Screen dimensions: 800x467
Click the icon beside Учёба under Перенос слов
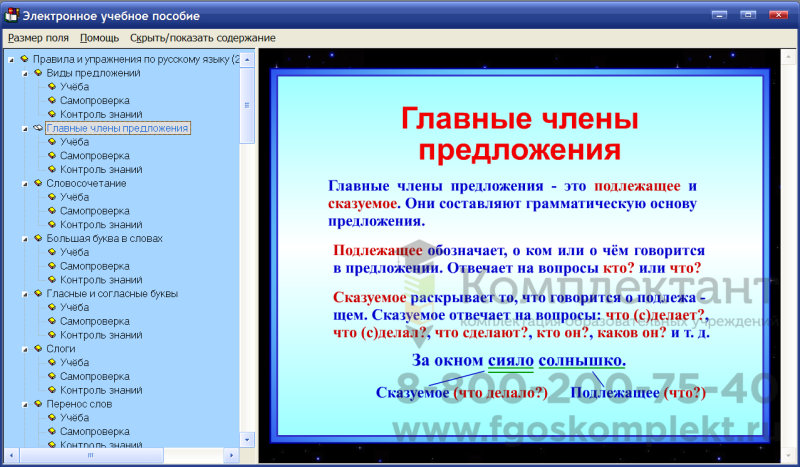click(52, 417)
